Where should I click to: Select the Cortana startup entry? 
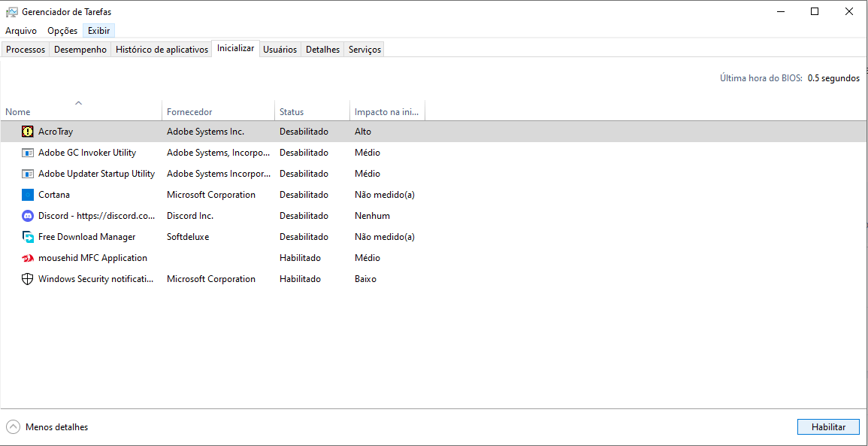pyautogui.click(x=53, y=195)
